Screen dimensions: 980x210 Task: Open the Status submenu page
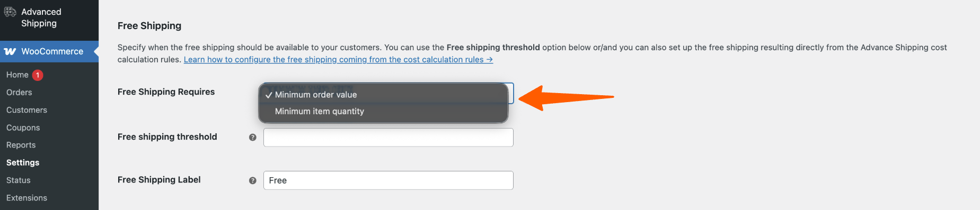(x=19, y=180)
